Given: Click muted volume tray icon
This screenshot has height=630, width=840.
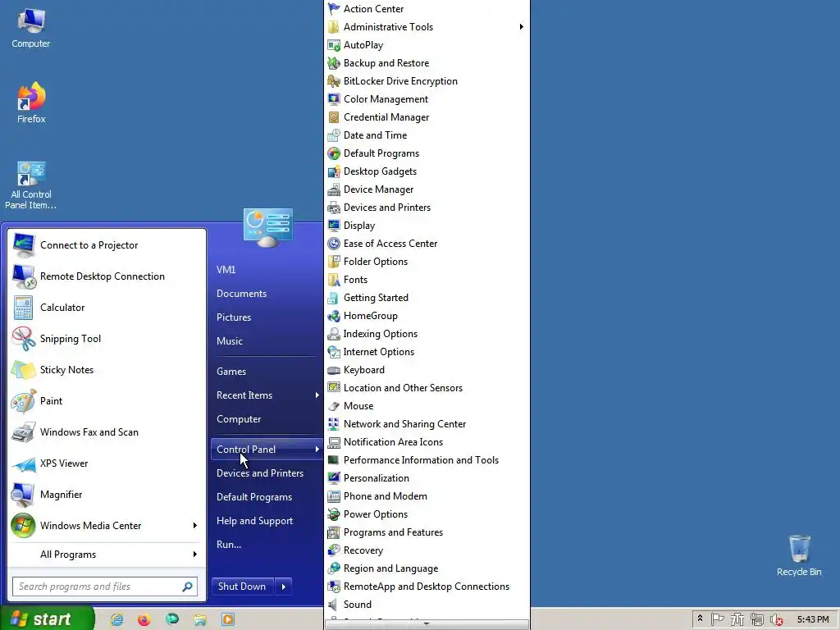Looking at the screenshot, I should pyautogui.click(x=777, y=620).
